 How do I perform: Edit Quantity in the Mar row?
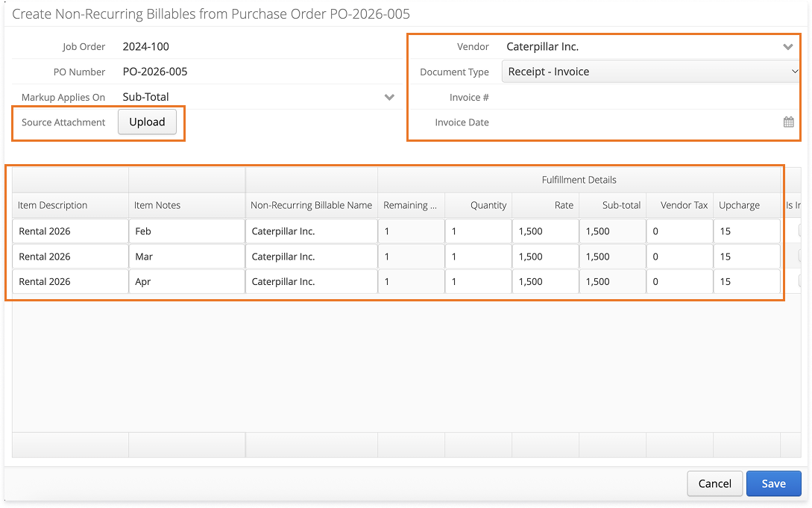pos(478,257)
